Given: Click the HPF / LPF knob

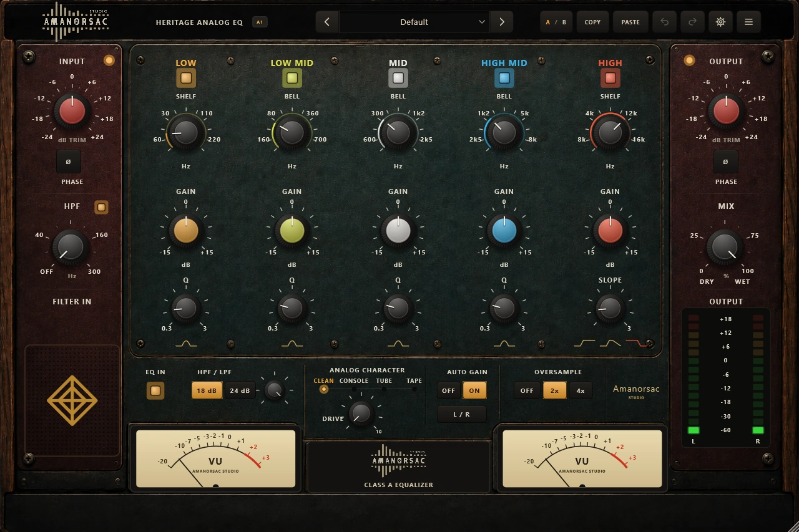Looking at the screenshot, I should tap(273, 390).
